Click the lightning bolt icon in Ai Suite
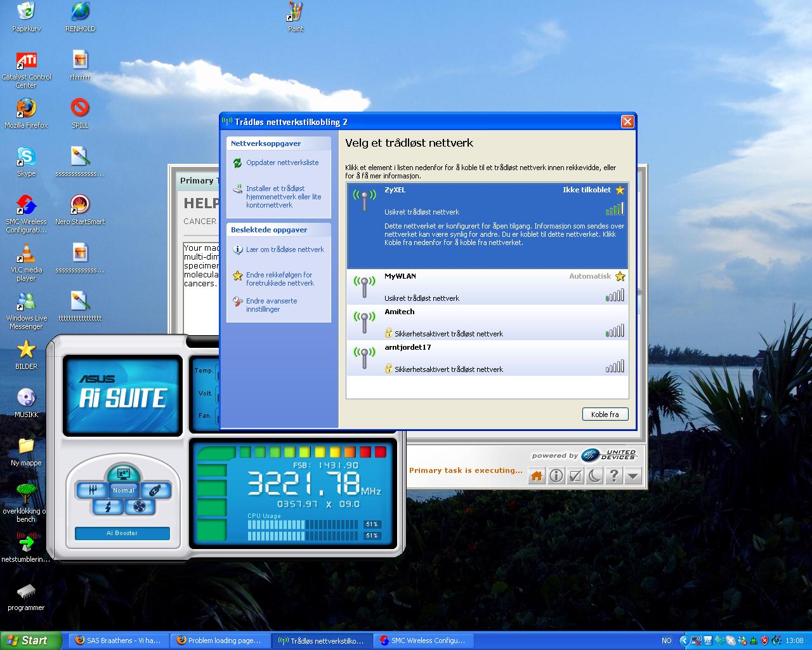This screenshot has height=650, width=812. point(108,507)
